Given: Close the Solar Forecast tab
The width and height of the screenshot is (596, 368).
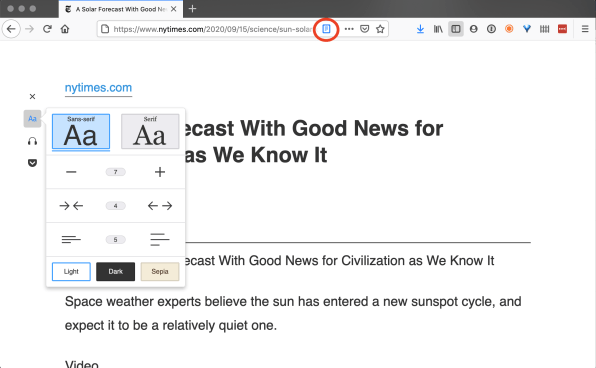Looking at the screenshot, I should pos(174,9).
